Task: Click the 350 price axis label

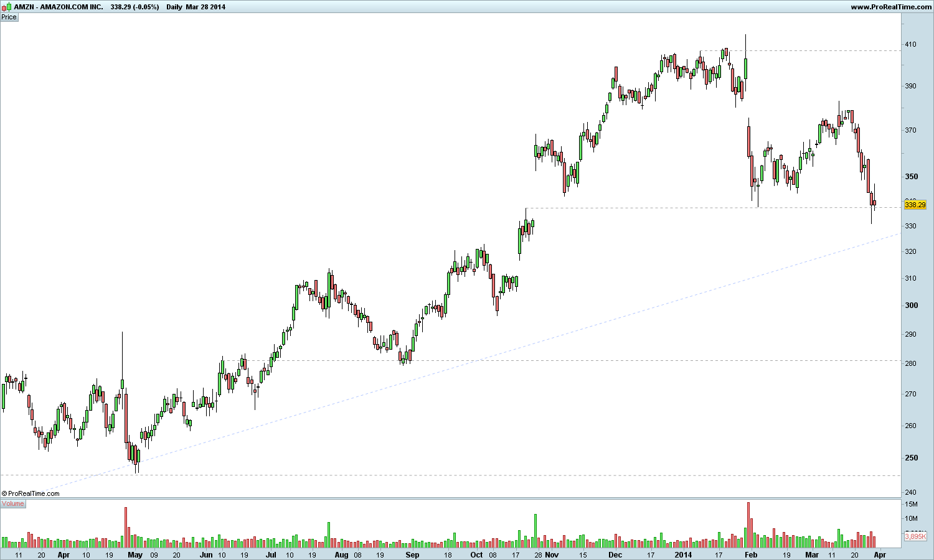Action: [910, 177]
